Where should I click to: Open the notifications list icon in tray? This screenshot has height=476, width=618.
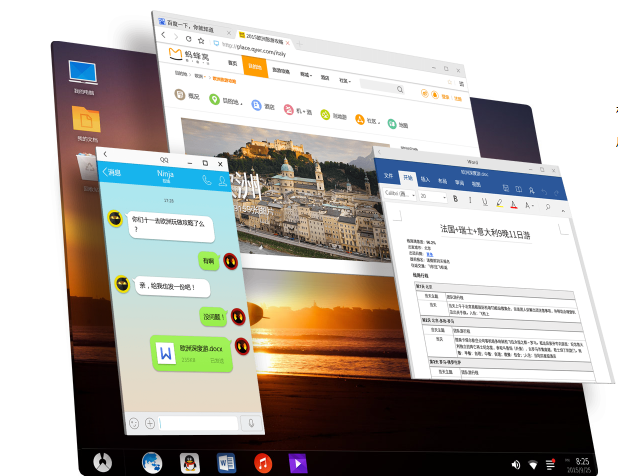[551, 465]
